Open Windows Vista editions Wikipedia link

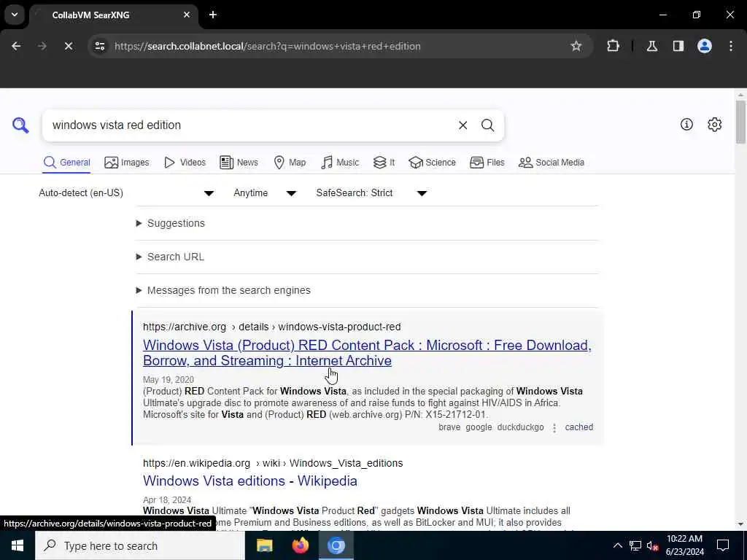250,481
